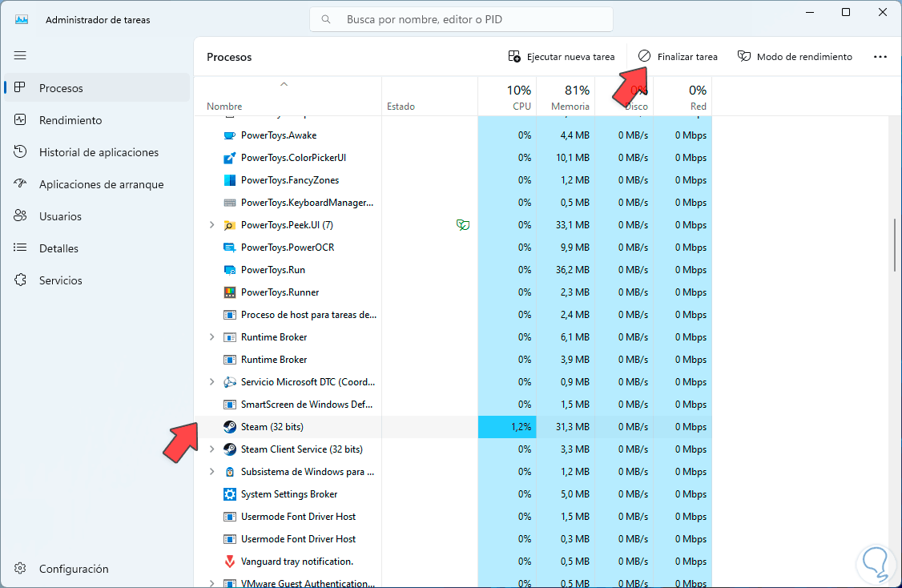Expand Steam Client Service (32 bits) group
The height and width of the screenshot is (588, 902).
click(x=211, y=449)
